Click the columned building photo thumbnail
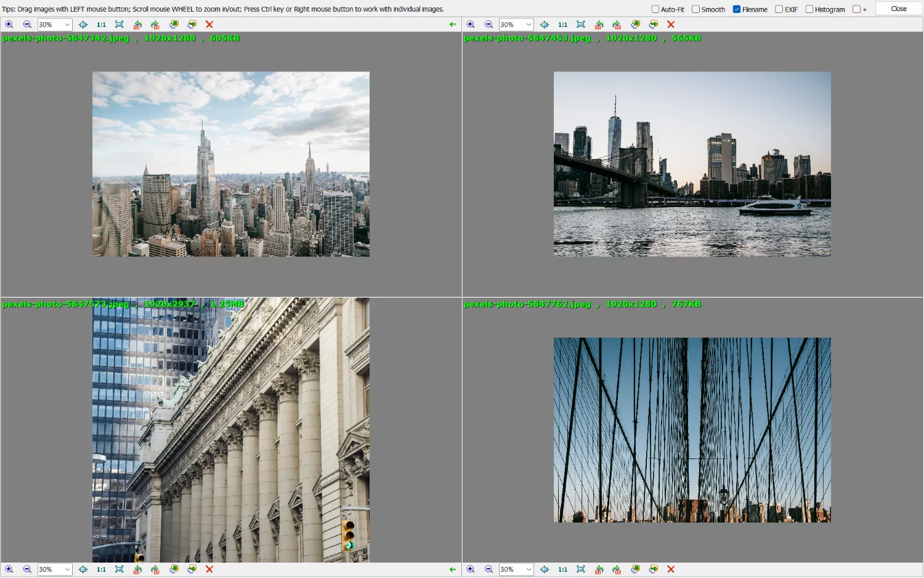 point(231,431)
